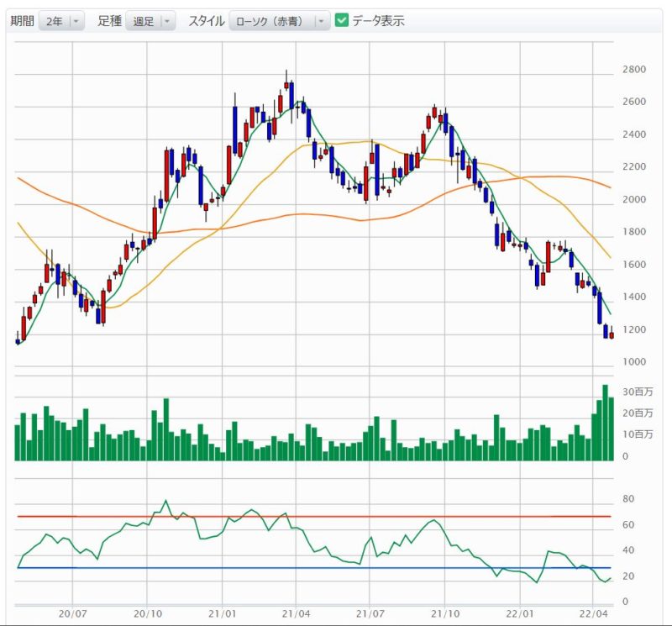The image size is (672, 626).
Task: Click the 30百万 volume axis label
Action: 638,392
